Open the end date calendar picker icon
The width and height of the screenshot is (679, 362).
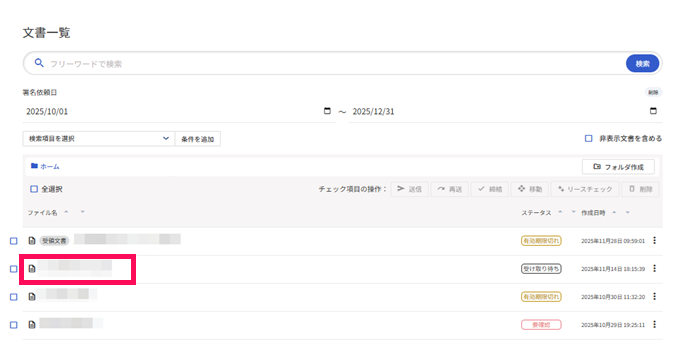[653, 111]
